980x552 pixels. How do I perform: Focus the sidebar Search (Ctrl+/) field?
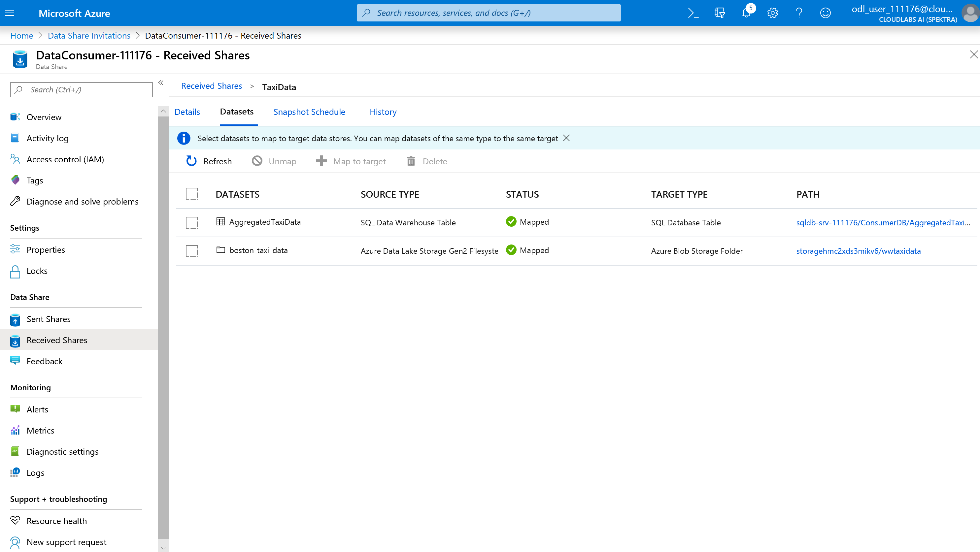coord(82,90)
